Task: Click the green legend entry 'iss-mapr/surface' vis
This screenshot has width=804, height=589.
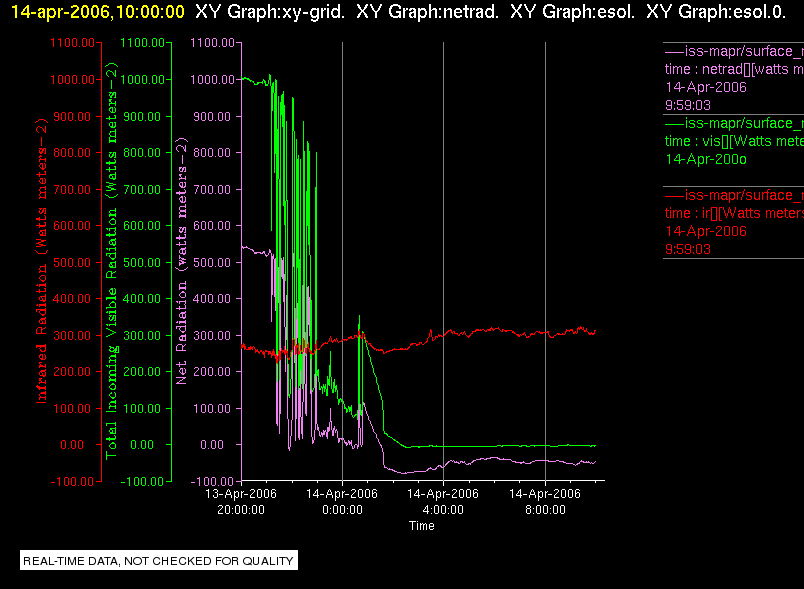Action: click(734, 124)
